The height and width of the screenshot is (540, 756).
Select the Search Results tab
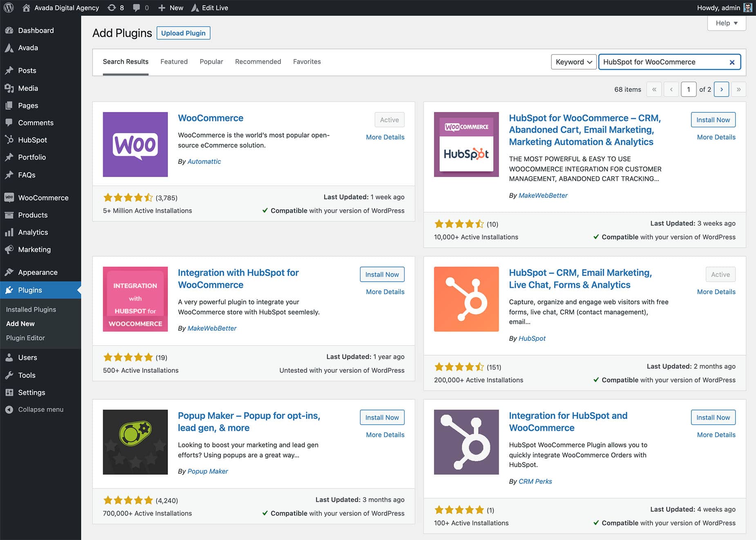click(125, 62)
